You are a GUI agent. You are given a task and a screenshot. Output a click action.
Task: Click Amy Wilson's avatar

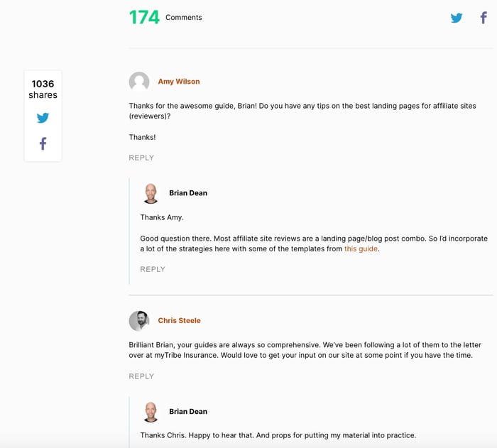(x=139, y=82)
